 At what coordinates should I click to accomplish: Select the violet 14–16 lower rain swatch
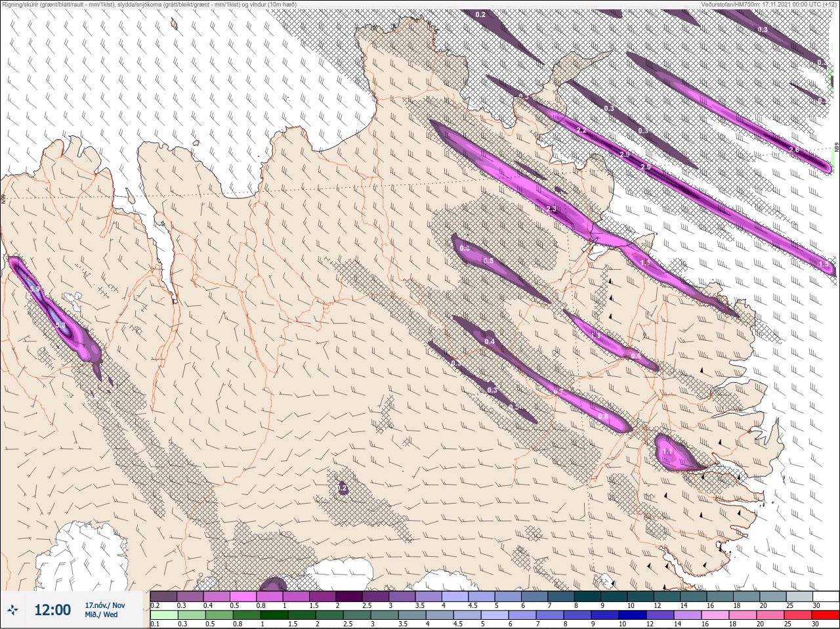(688, 615)
